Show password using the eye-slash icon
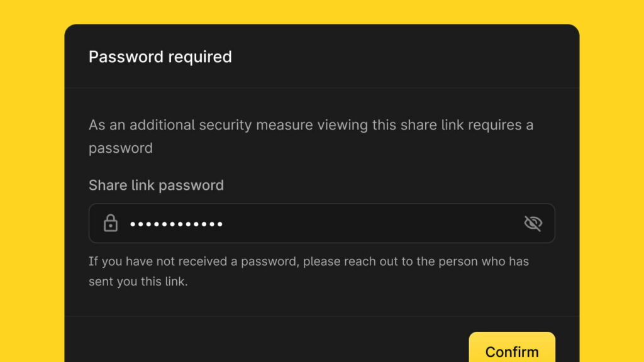Screen dimensions: 644x362 click(533, 223)
